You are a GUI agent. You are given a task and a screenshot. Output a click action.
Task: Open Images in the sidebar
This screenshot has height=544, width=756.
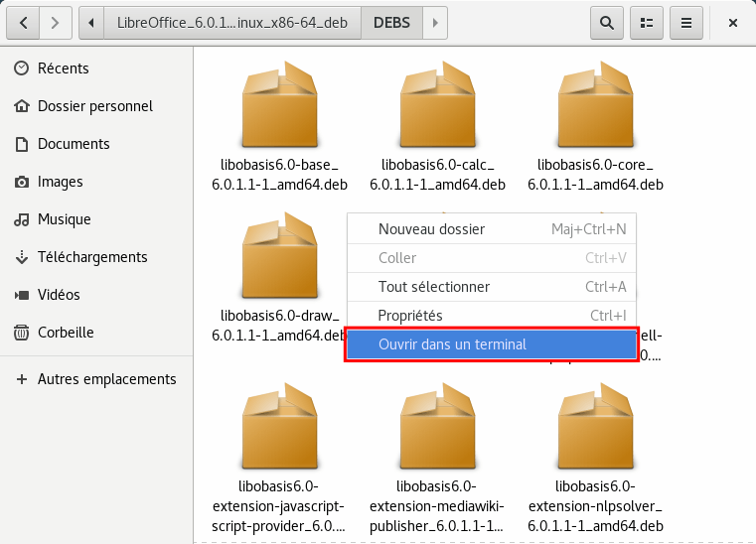coord(96,182)
